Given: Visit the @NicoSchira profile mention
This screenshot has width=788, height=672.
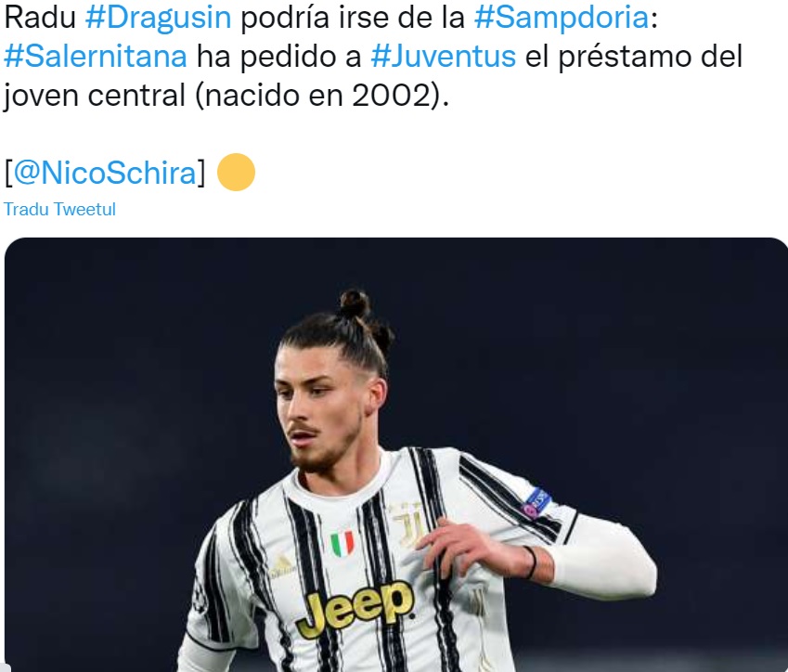Looking at the screenshot, I should (x=105, y=173).
